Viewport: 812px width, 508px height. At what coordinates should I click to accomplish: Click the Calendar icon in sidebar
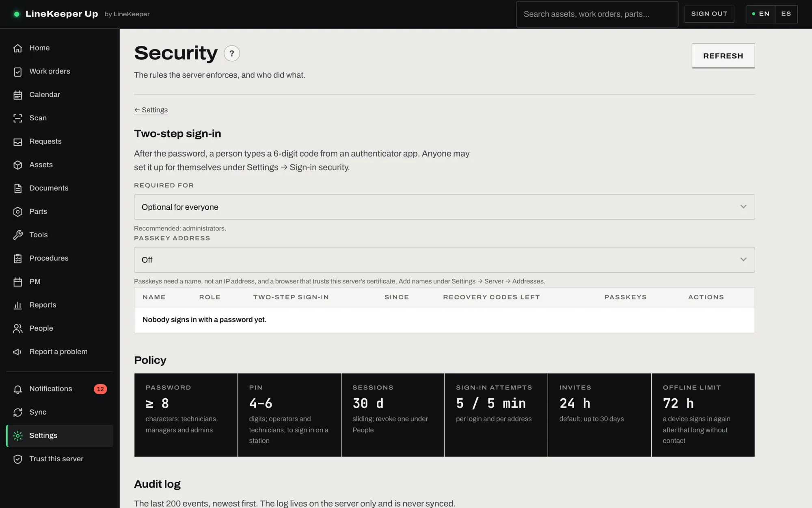coord(17,95)
